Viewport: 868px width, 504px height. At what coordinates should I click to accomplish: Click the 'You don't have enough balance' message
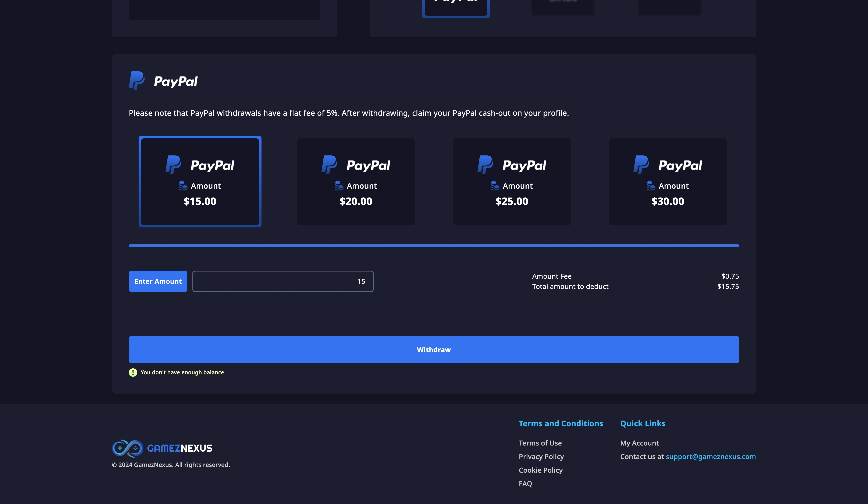pos(182,372)
